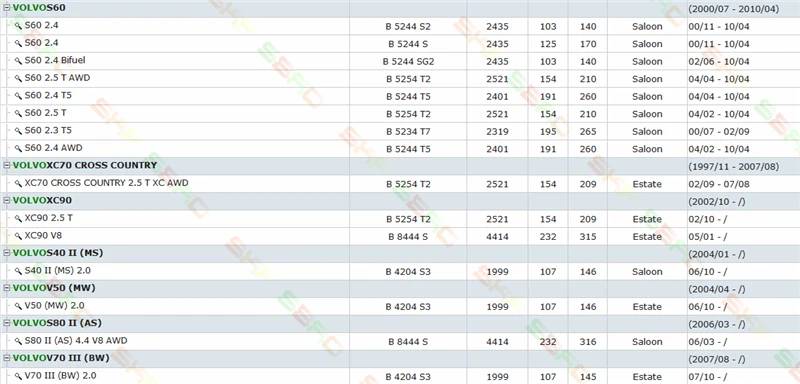The height and width of the screenshot is (384, 800).
Task: Click the value 145 in V70 III row
Action: (588, 377)
